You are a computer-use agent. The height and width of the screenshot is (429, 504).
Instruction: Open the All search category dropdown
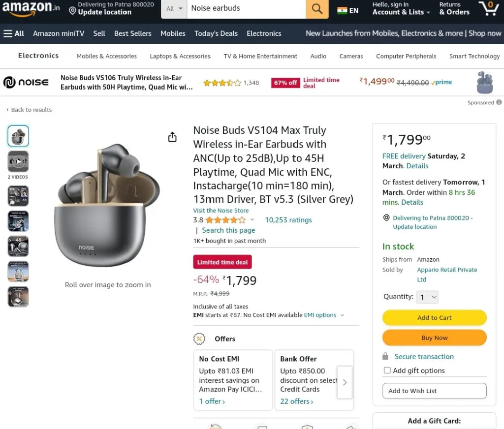tap(174, 9)
